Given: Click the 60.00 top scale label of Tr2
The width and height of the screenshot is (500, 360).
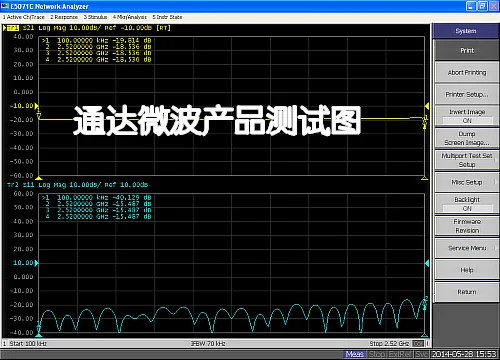Looking at the screenshot, I should coord(23,194).
